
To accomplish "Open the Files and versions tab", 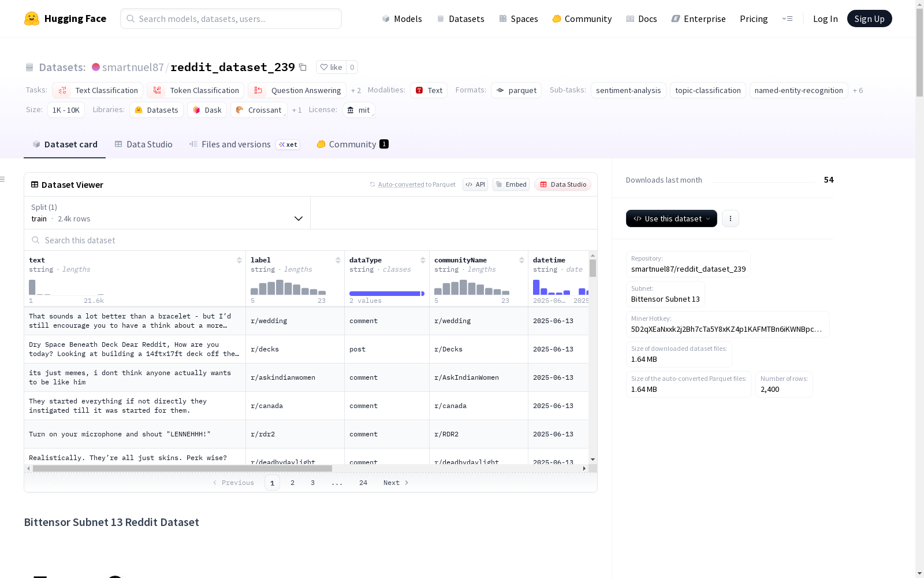I will tap(244, 144).
